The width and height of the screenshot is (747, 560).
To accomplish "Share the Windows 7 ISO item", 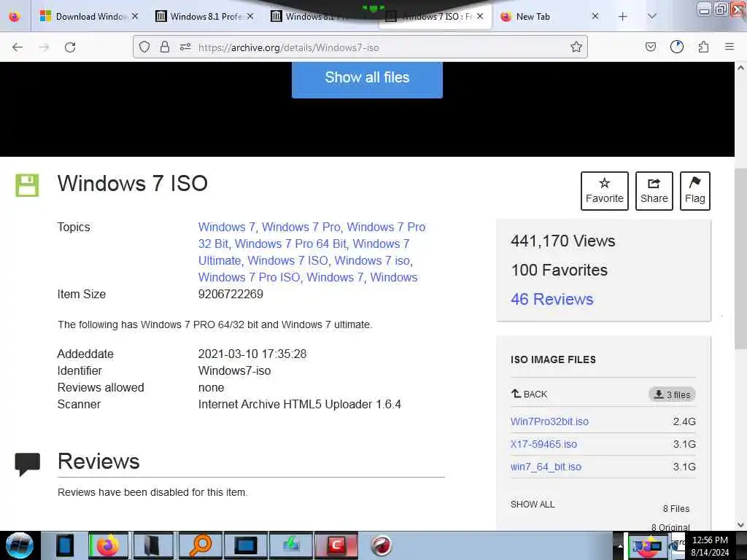I will tap(654, 190).
